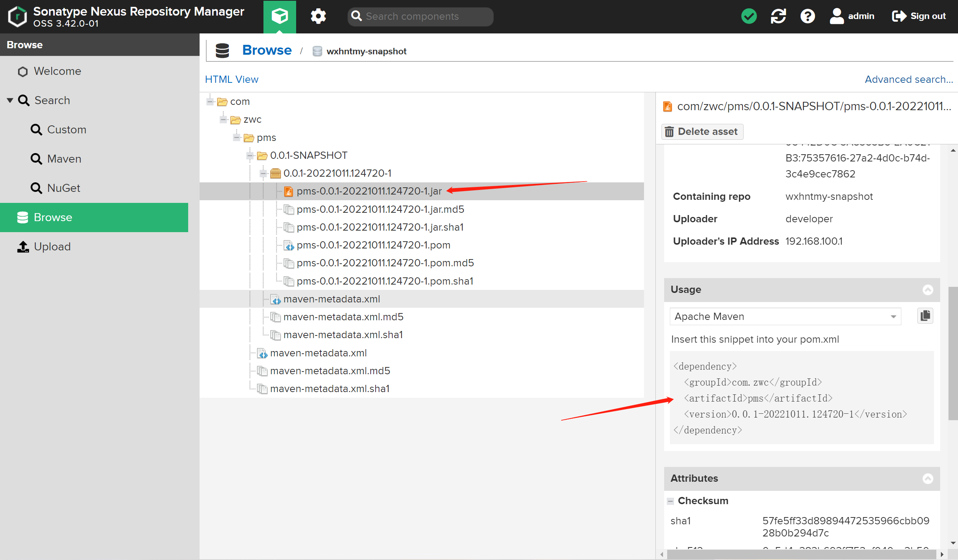Click the pom file XML icon
This screenshot has width=958, height=560.
(x=289, y=245)
